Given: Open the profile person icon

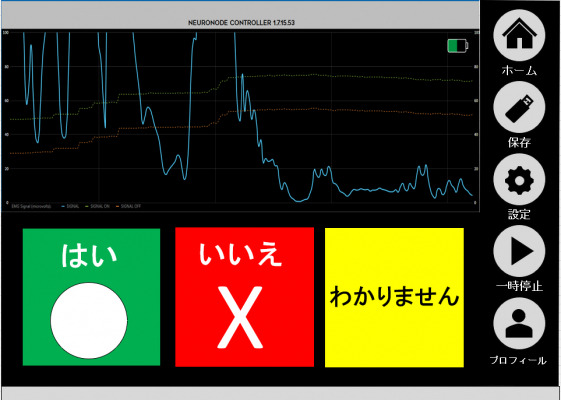Looking at the screenshot, I should [519, 323].
